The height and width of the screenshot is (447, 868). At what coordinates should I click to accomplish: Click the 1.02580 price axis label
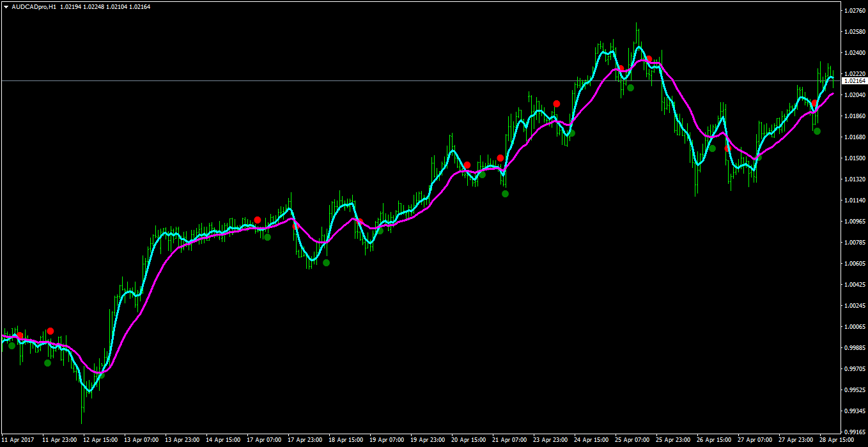pyautogui.click(x=855, y=32)
